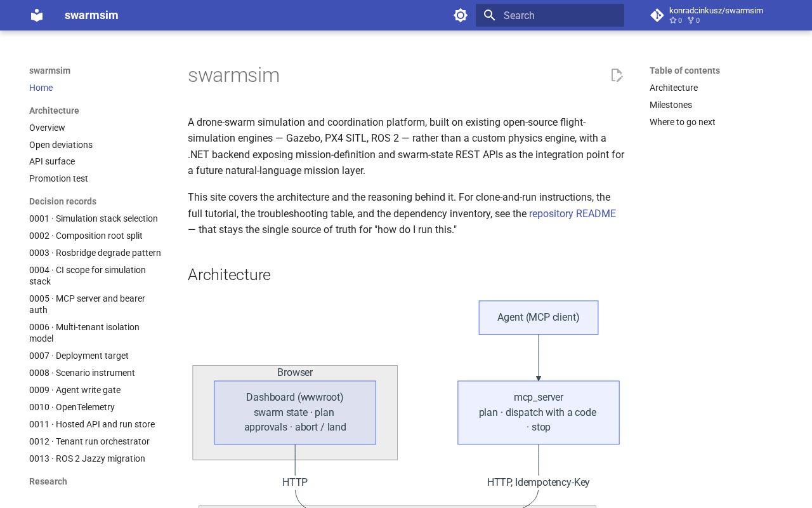Open 0002 · Composition root split

pos(86,236)
